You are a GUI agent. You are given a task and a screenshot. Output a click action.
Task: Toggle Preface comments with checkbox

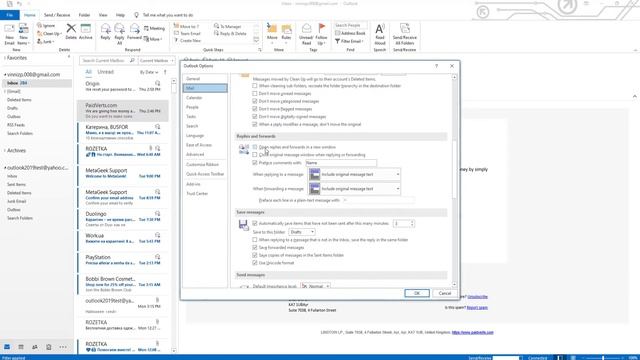[255, 162]
